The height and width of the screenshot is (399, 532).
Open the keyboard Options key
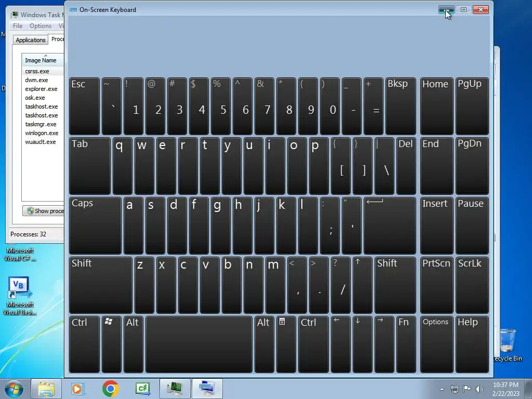tap(436, 344)
